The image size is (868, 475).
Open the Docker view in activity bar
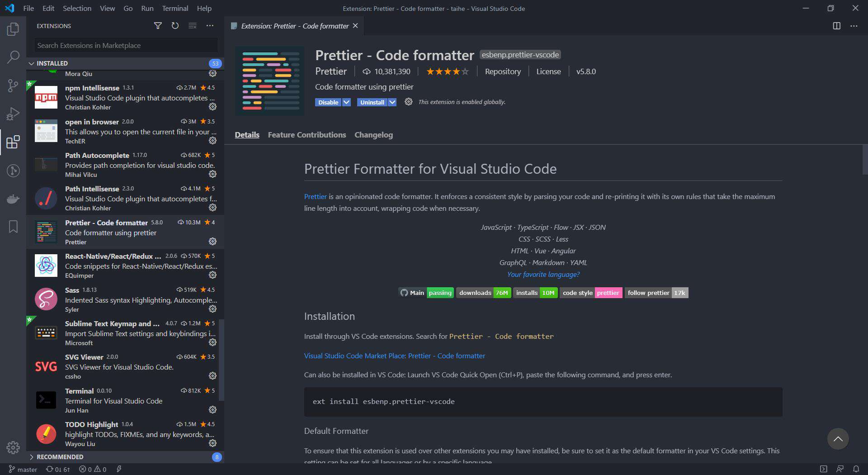coord(13,199)
